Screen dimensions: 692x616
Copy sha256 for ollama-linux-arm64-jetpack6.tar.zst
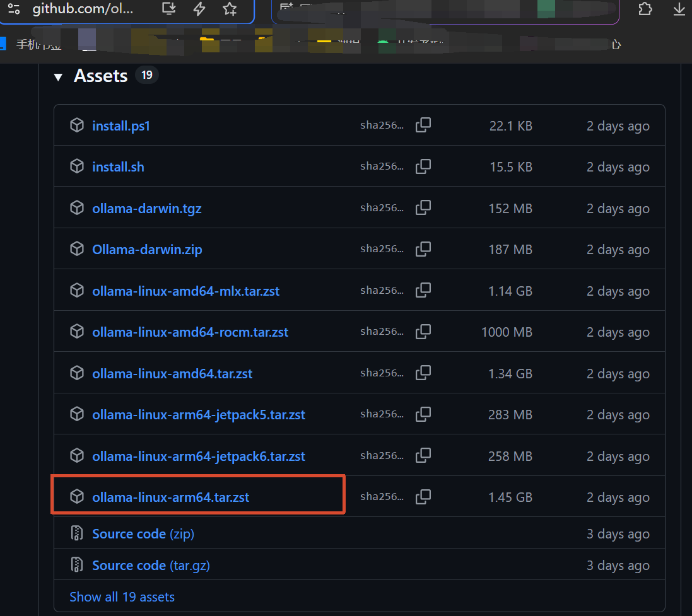[x=423, y=455]
